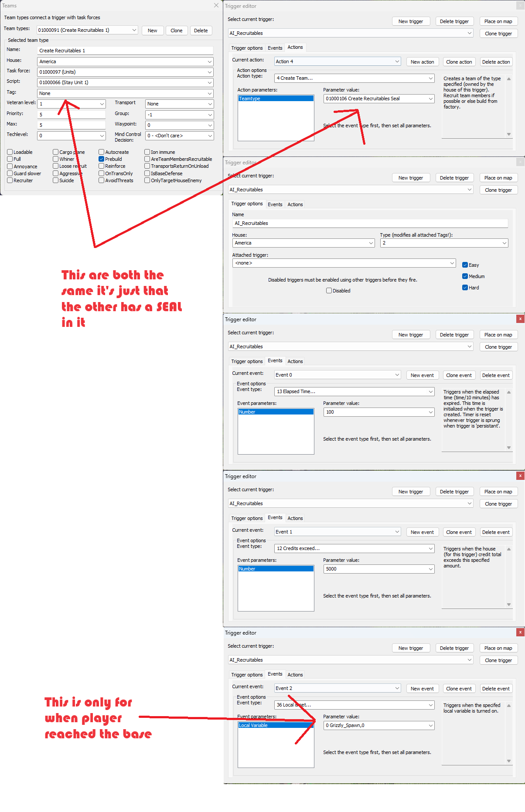The image size is (525, 812).
Task: Click the Clone button in Teams window
Action: click(176, 31)
